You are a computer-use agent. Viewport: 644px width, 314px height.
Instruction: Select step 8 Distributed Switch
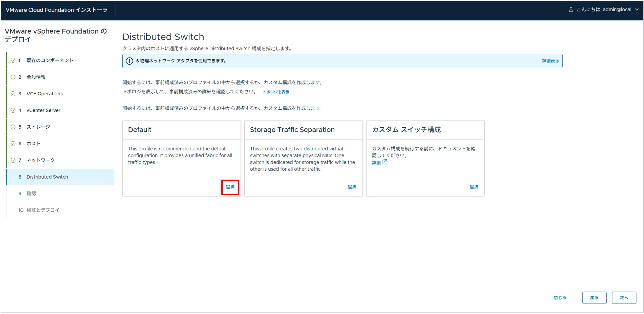coord(60,177)
